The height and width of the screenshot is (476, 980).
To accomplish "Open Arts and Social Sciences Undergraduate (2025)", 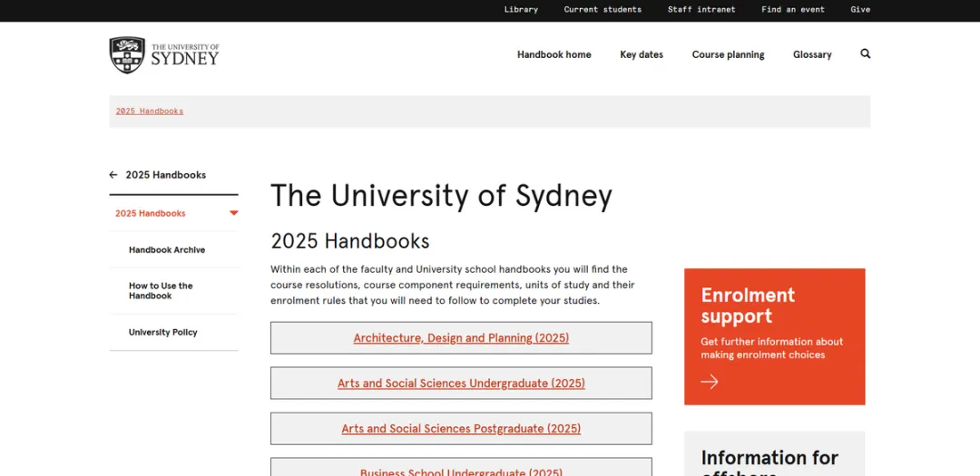I will point(461,383).
